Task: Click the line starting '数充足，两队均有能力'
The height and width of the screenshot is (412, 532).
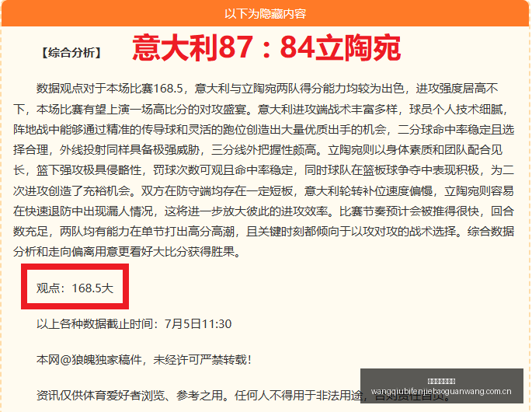Action: tap(263, 232)
